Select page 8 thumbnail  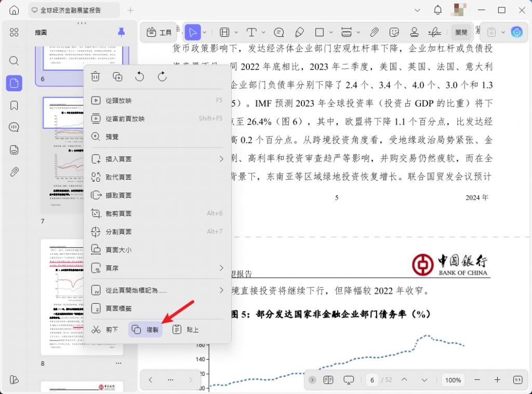(82, 297)
